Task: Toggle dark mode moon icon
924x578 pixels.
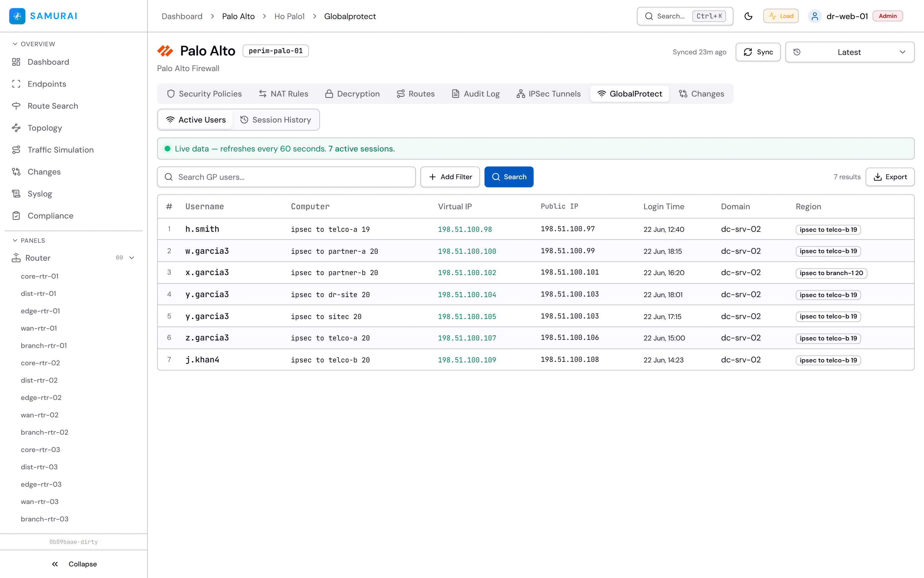Action: (x=748, y=16)
